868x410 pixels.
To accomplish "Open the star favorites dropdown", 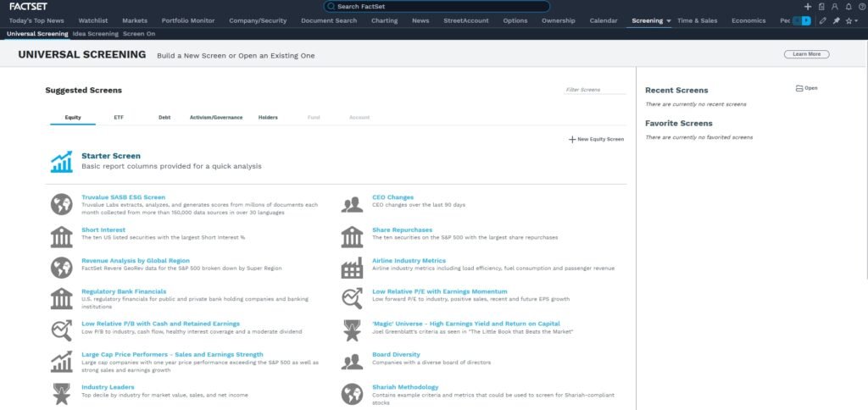I will (x=850, y=20).
